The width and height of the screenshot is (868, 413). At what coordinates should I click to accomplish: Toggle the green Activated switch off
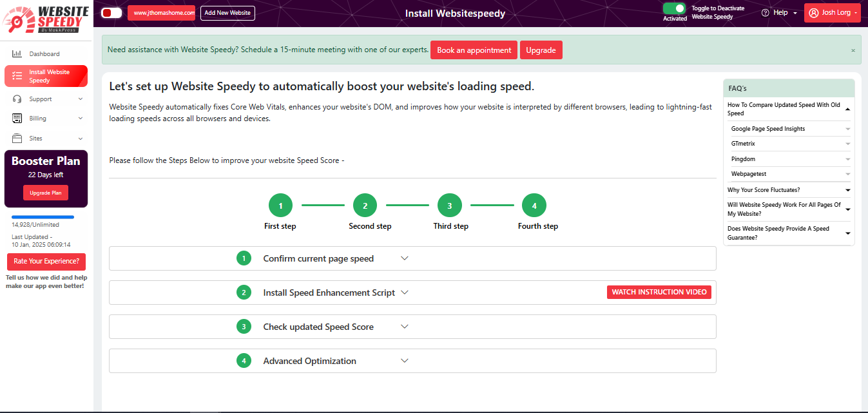click(x=675, y=8)
